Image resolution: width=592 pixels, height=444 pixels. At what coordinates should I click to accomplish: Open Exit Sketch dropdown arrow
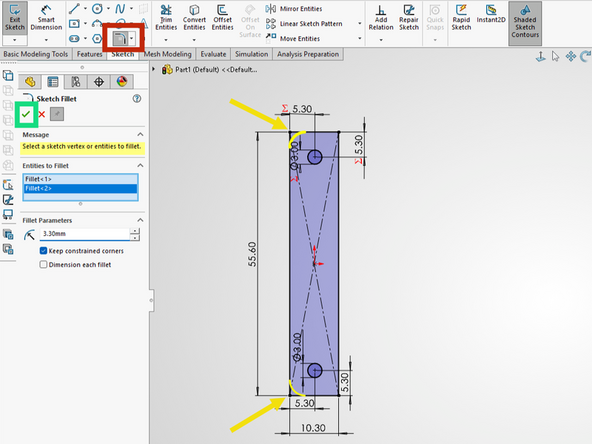click(15, 40)
